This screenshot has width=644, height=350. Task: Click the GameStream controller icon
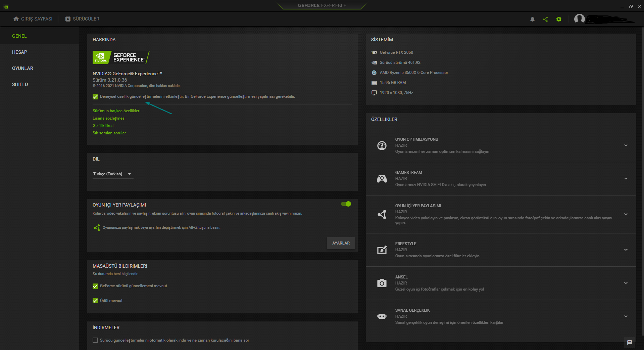point(382,179)
